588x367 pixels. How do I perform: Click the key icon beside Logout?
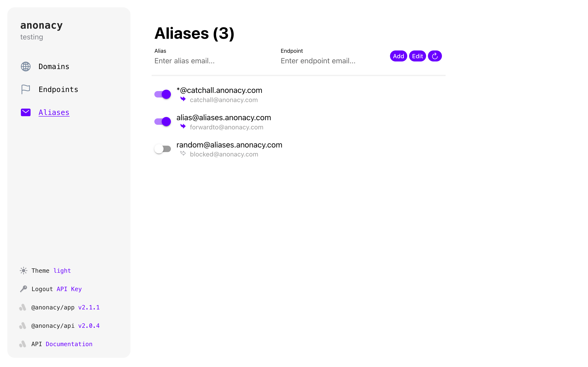[x=24, y=289]
